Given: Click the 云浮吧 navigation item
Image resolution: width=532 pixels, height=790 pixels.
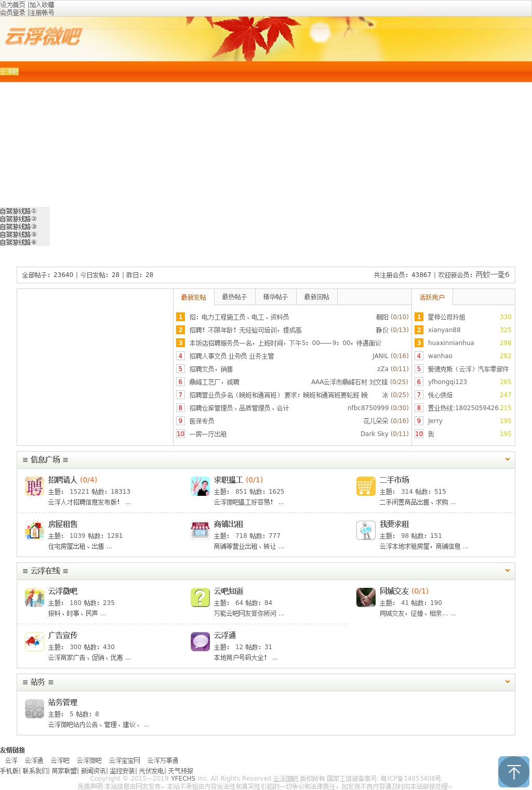Looking at the screenshot, I should coord(9,72).
